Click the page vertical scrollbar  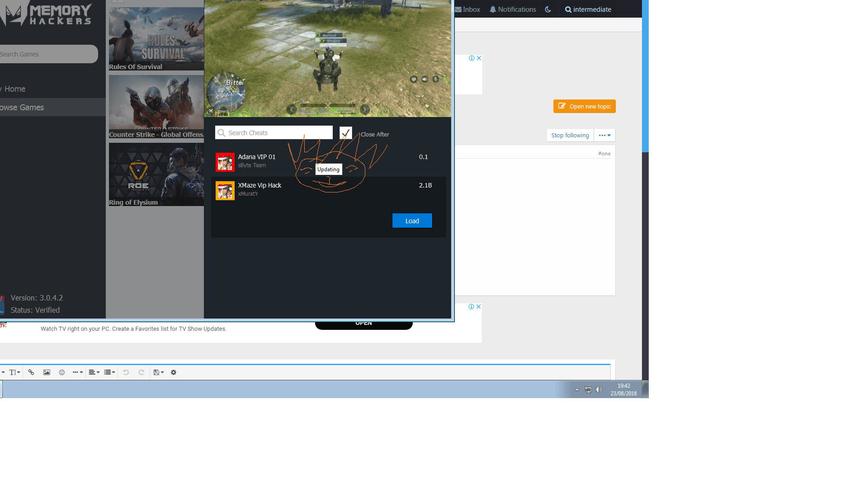point(646,76)
